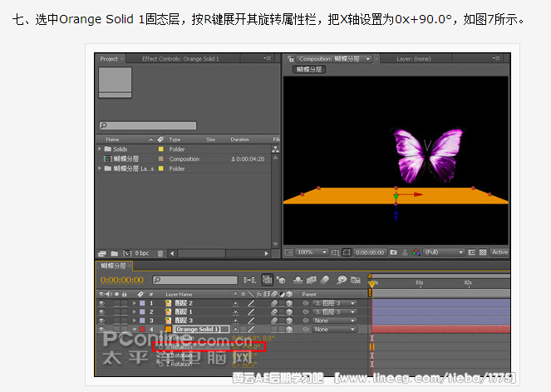Enable Frame Blending for all layers
Screen dimensions: 551x392
[312, 280]
